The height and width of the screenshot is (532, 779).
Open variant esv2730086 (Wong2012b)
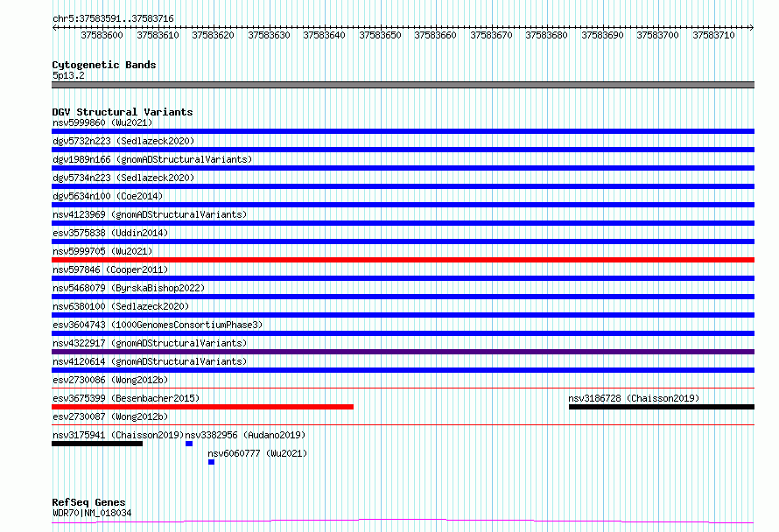tap(110, 380)
